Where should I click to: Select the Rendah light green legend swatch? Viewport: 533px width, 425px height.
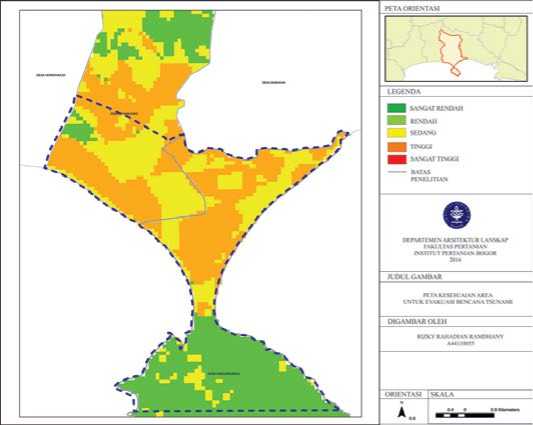(x=397, y=120)
